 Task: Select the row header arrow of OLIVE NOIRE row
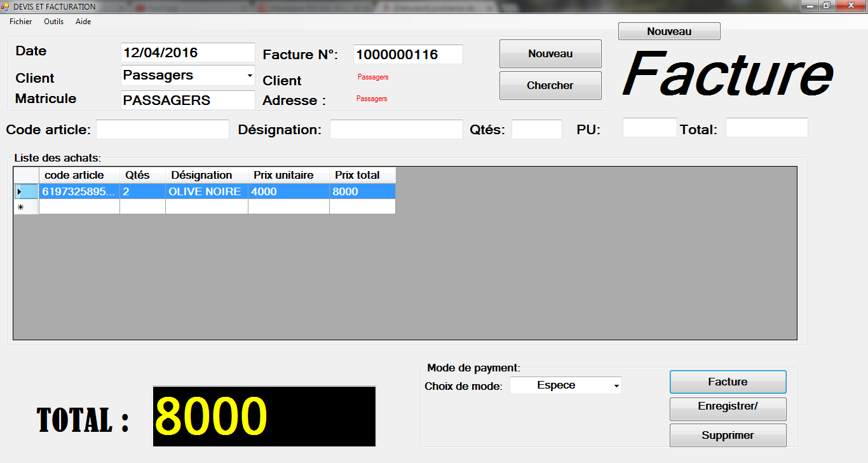(x=26, y=191)
